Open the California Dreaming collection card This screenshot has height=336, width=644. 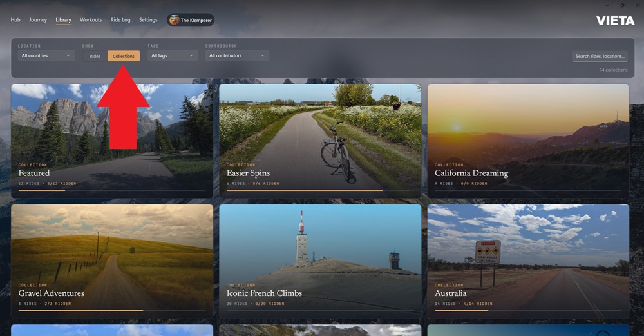click(528, 141)
